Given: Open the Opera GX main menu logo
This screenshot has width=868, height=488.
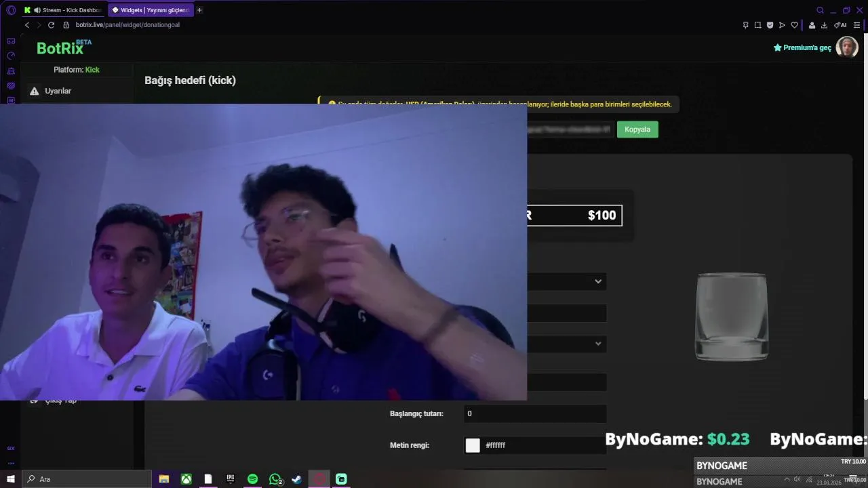Looking at the screenshot, I should tap(10, 10).
